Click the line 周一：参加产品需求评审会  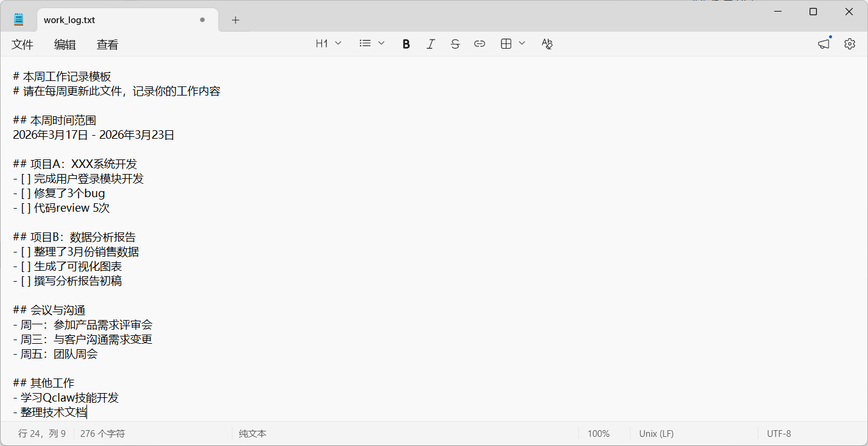coord(86,325)
